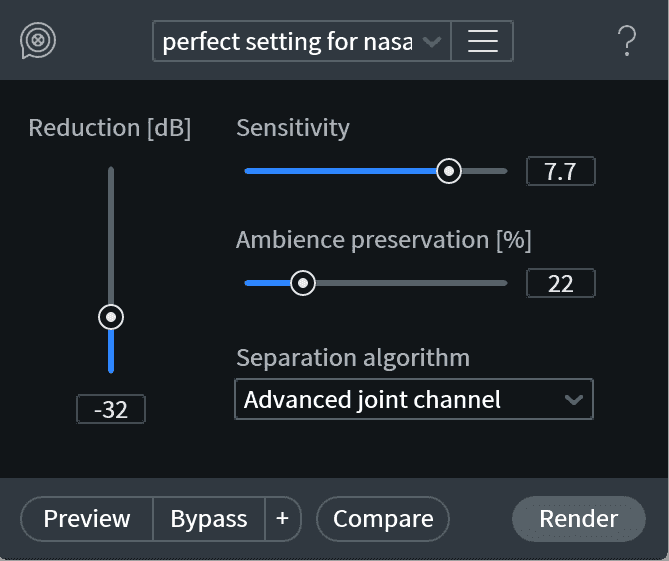This screenshot has width=669, height=561.
Task: Toggle the Preview playback button
Action: 87,519
